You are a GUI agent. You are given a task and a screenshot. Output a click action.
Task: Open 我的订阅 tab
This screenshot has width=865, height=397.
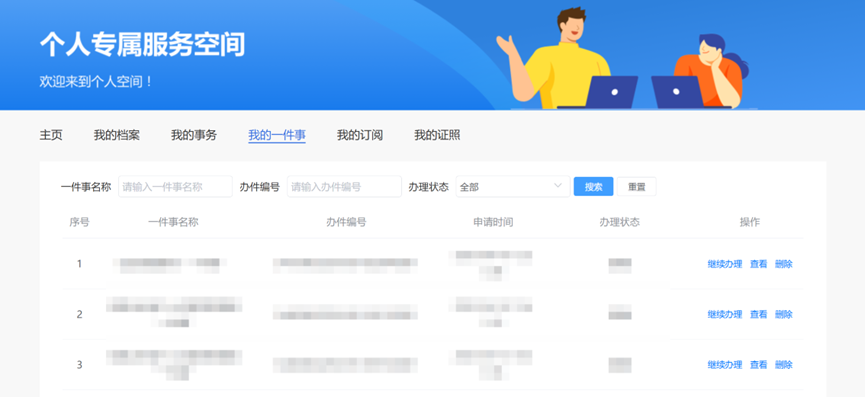pyautogui.click(x=360, y=135)
